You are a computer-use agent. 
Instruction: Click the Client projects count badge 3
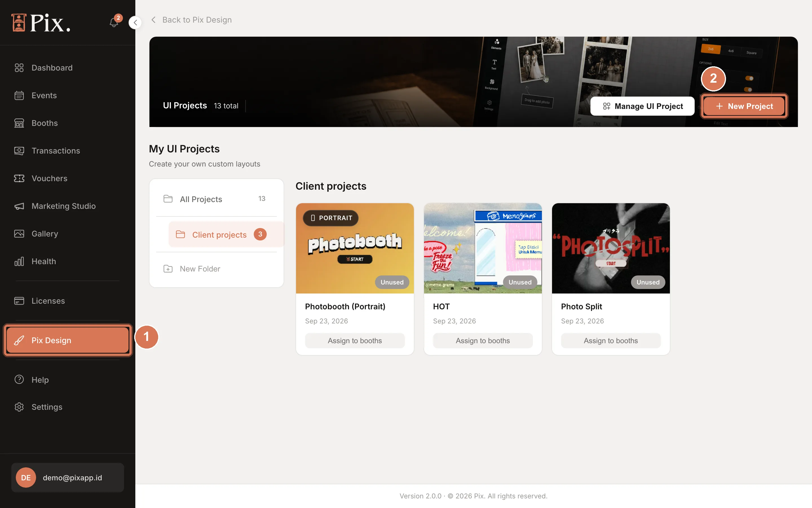tap(260, 234)
